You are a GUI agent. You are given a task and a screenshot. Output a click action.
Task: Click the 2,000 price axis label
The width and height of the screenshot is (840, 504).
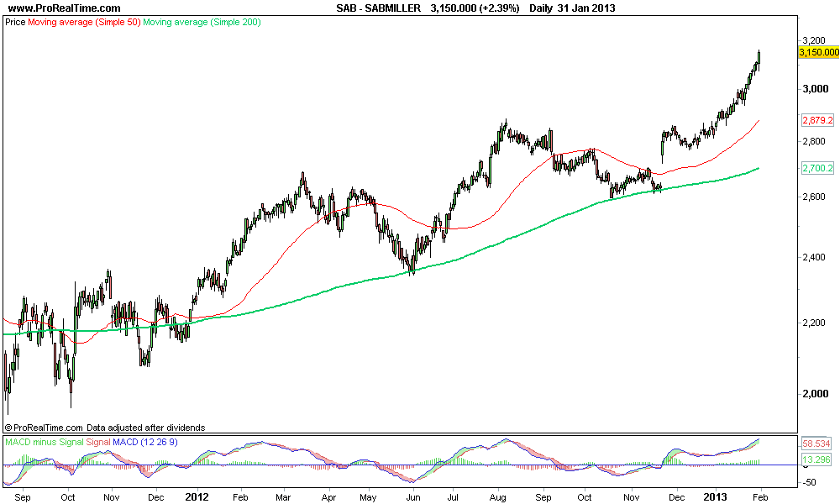[815, 394]
